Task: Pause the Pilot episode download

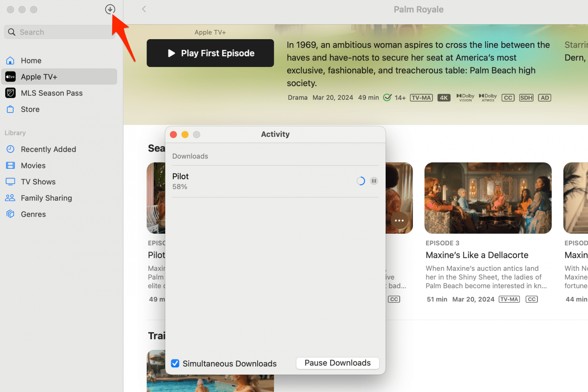Action: 374,180
